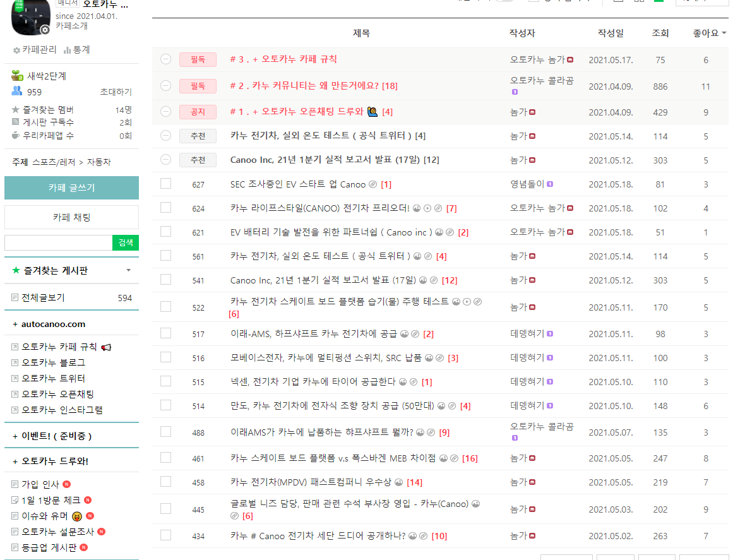
Task: Open 오토카누 트위터 link
Action: (x=53, y=379)
